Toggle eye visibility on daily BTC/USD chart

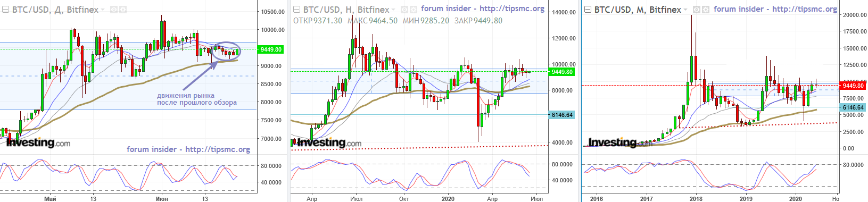click(113, 10)
